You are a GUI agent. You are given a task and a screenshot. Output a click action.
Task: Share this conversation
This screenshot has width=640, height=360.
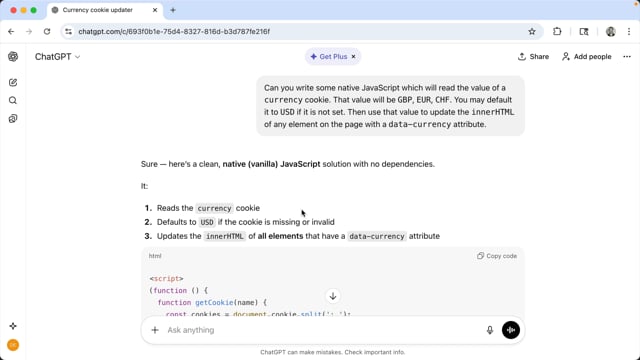pos(533,57)
